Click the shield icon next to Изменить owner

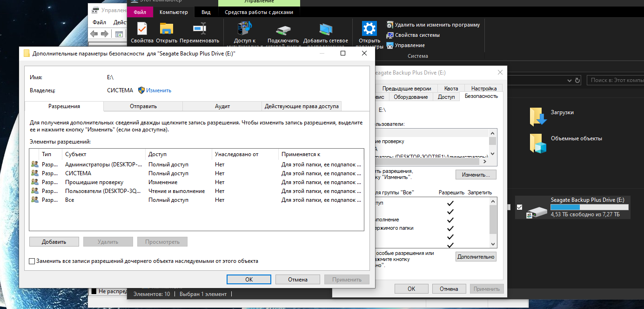141,90
